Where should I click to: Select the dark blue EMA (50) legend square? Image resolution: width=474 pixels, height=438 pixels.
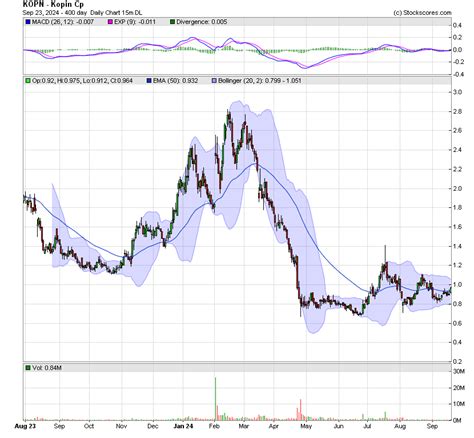[x=149, y=81]
